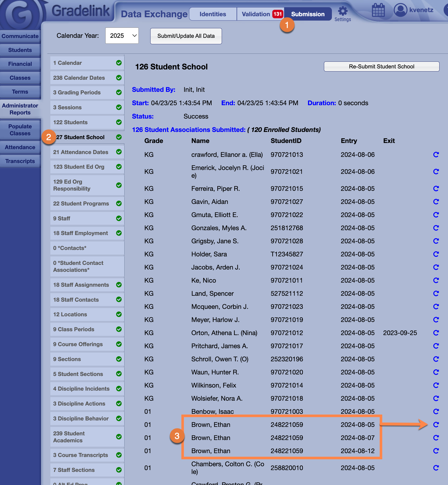The width and height of the screenshot is (448, 485).
Task: Click refresh icon for Jacobs, Arden J.
Action: pos(436,267)
